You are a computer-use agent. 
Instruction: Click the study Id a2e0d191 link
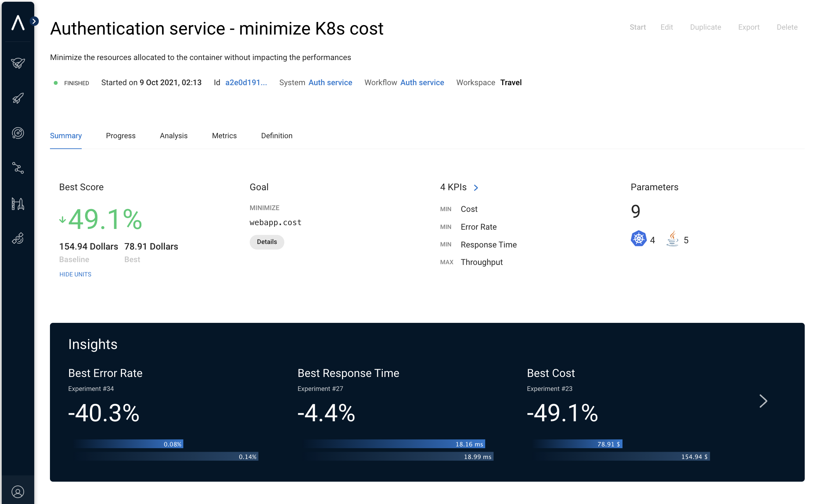coord(246,83)
